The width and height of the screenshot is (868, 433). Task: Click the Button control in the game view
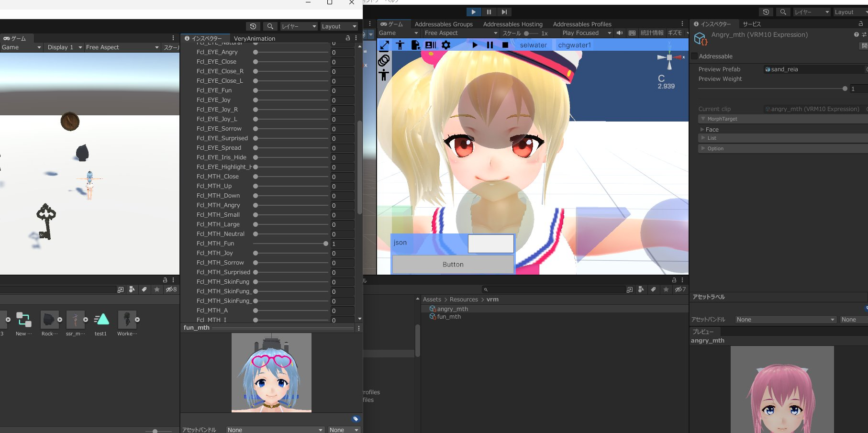453,264
